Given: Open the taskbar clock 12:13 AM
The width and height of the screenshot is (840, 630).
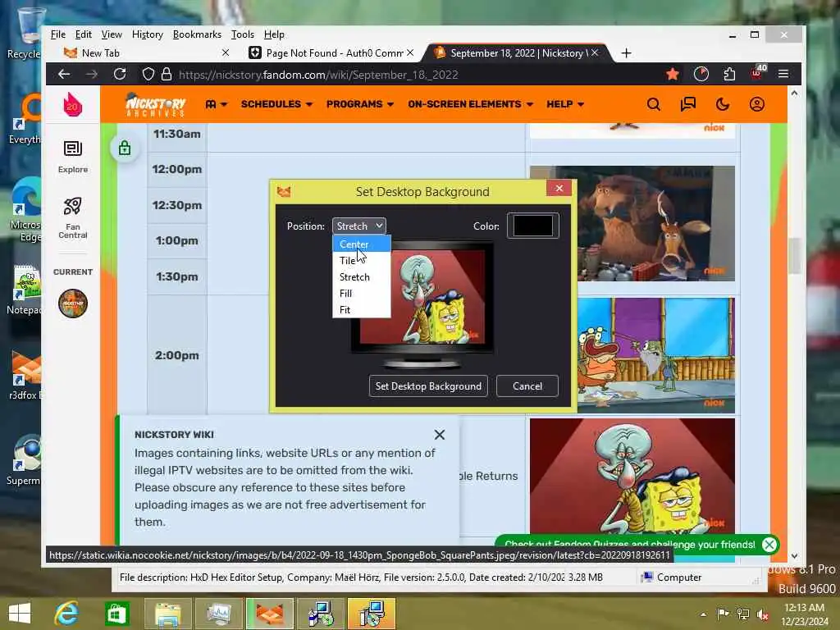Looking at the screenshot, I should coord(804,614).
